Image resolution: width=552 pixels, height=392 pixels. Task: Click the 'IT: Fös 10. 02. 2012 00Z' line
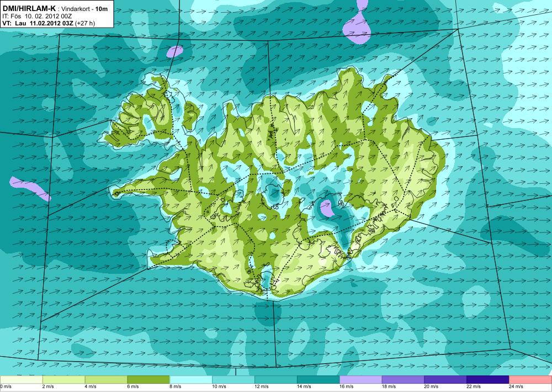point(37,16)
